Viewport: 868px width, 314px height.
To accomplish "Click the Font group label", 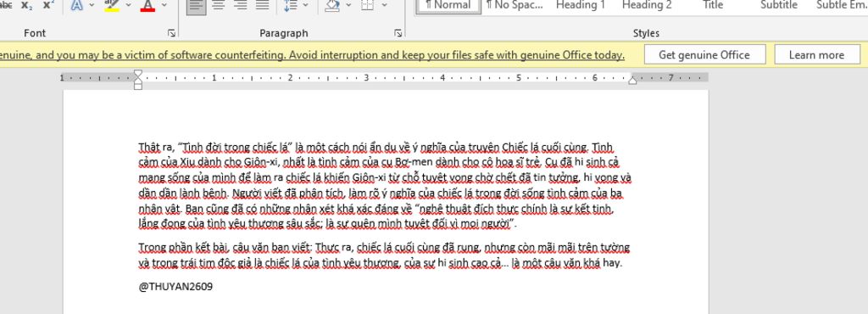I will (x=35, y=33).
